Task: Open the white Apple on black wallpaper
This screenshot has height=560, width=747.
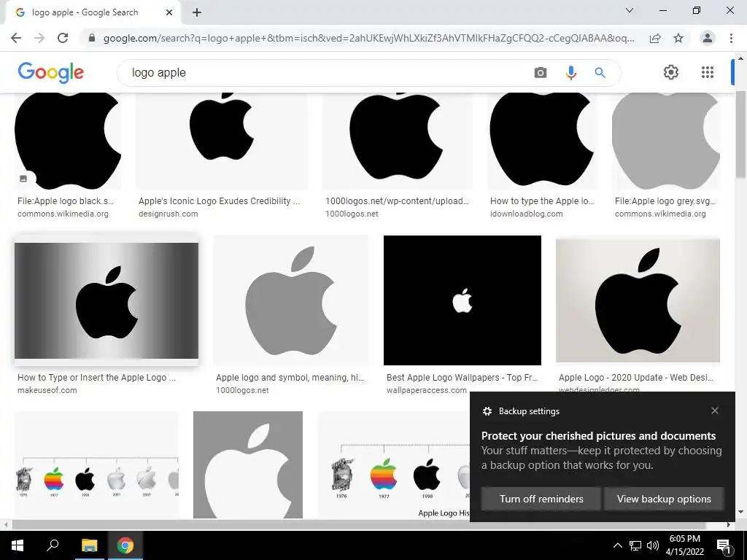Action: (462, 300)
